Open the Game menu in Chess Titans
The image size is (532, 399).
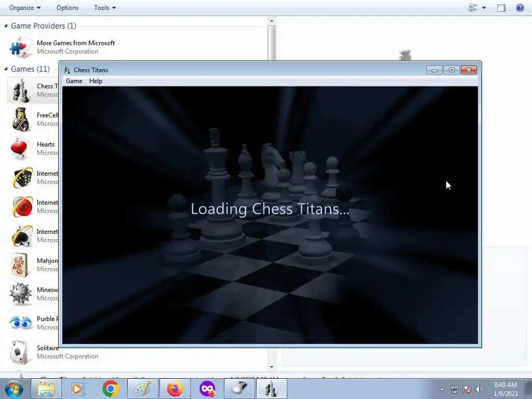pyautogui.click(x=74, y=81)
